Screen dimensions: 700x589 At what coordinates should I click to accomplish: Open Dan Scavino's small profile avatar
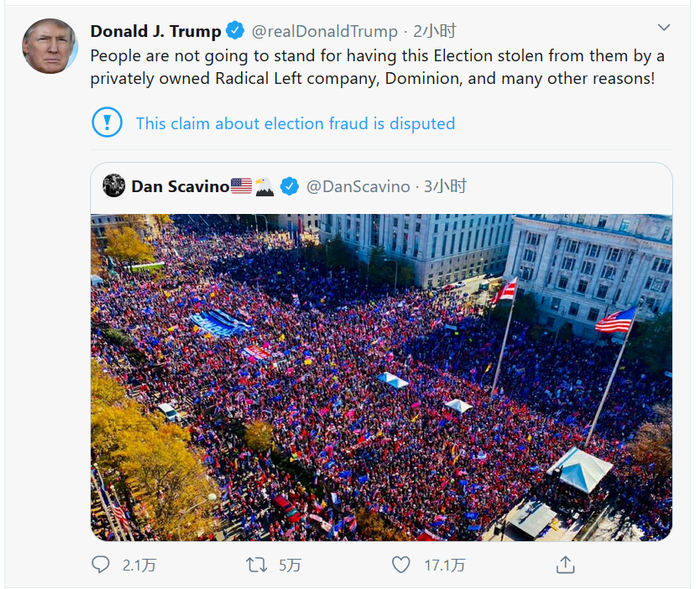[114, 186]
